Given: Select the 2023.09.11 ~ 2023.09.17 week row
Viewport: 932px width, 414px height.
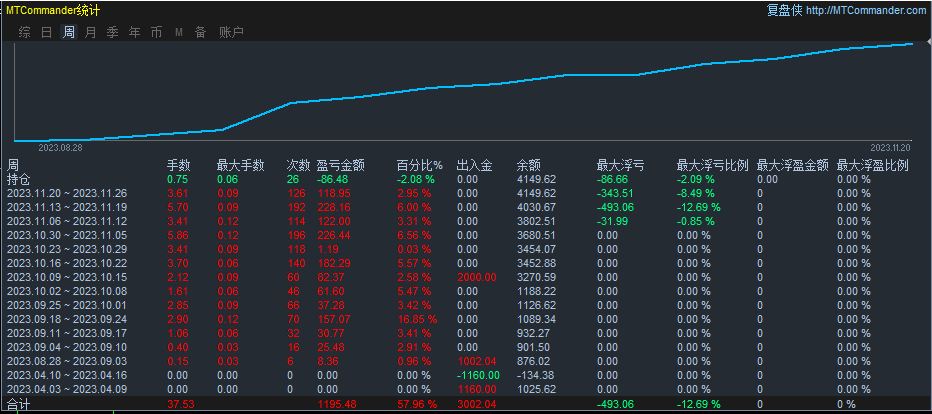Looking at the screenshot, I should [x=466, y=333].
